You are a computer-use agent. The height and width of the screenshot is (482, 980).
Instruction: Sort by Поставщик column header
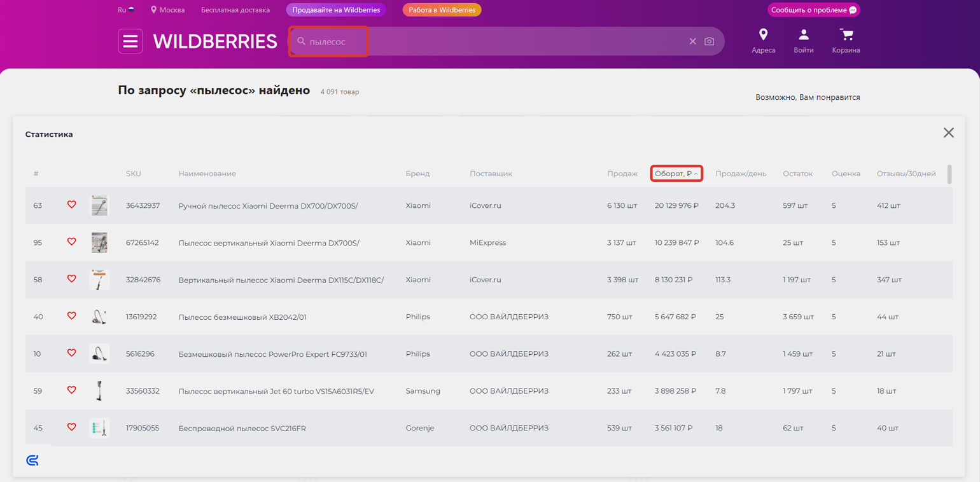tap(491, 174)
